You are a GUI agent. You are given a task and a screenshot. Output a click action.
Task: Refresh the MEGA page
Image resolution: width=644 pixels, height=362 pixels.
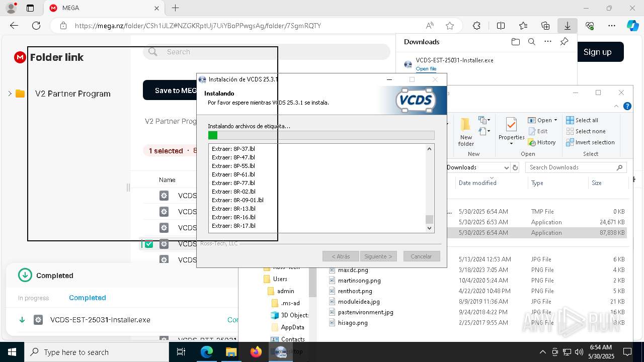pos(36,26)
